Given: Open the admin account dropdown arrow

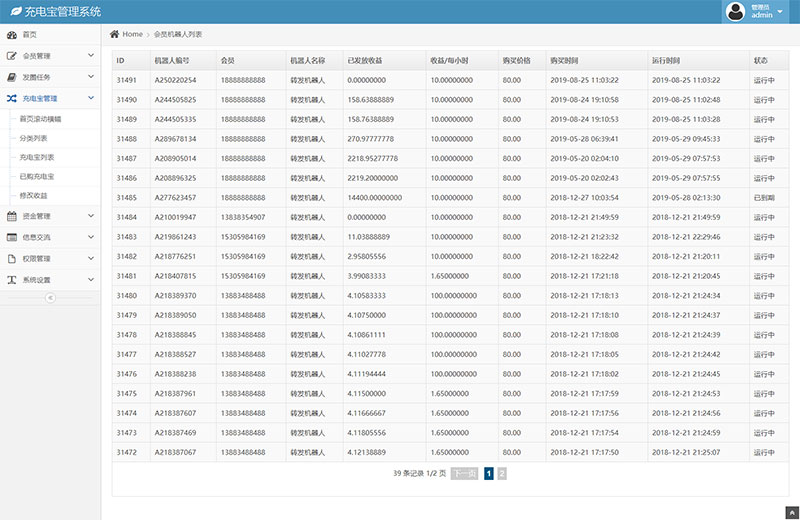Looking at the screenshot, I should coord(780,12).
